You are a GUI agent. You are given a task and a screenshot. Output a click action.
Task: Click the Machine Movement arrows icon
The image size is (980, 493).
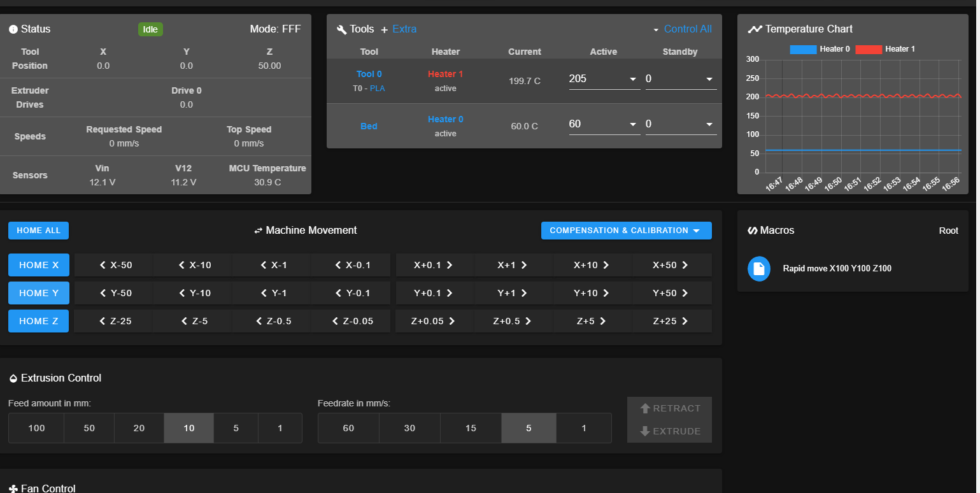[x=259, y=231]
